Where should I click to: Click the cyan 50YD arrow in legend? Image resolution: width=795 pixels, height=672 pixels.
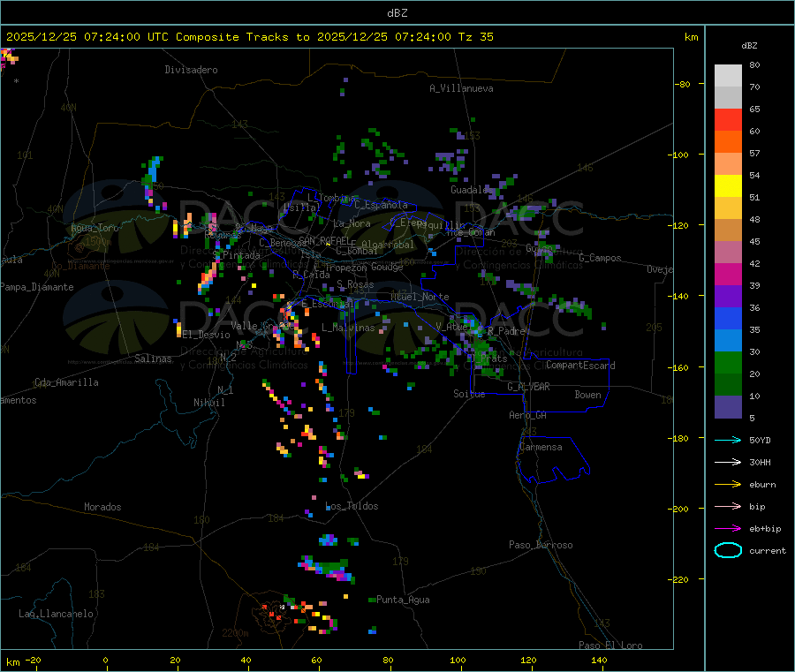point(727,440)
